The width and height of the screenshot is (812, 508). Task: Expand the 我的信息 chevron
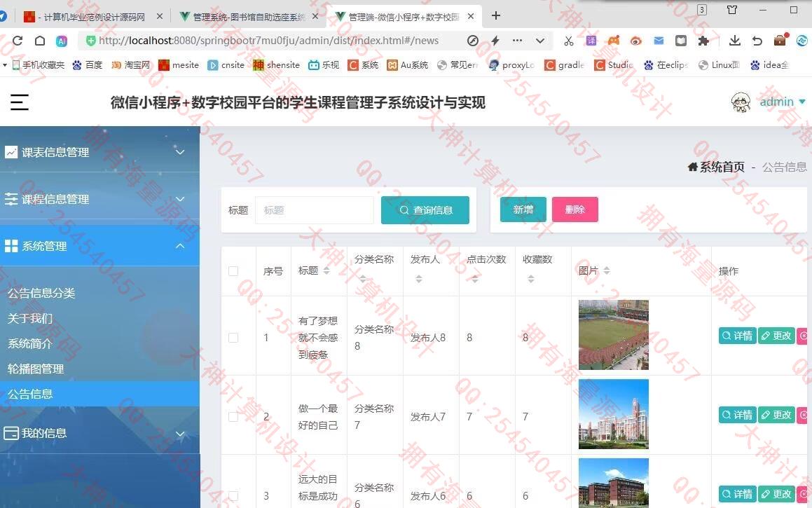pos(179,434)
